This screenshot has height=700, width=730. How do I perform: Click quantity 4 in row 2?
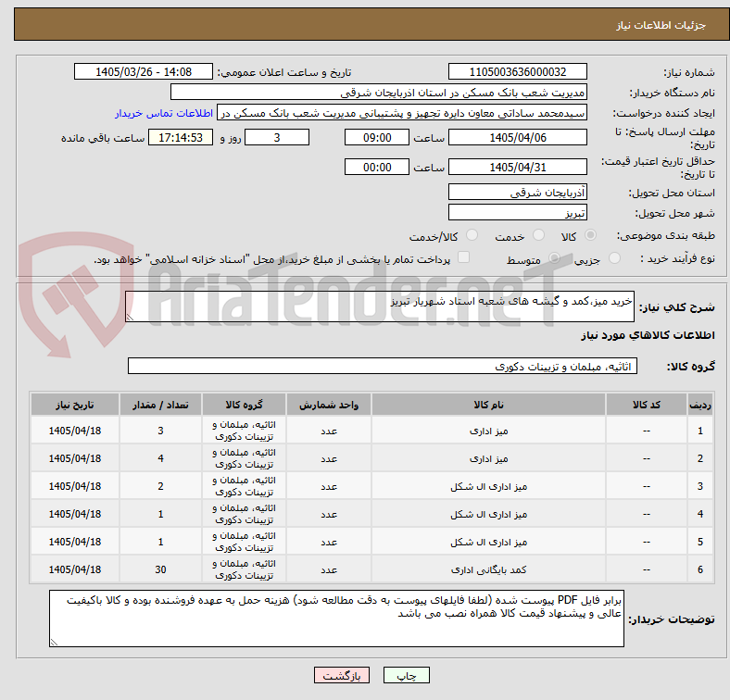pyautogui.click(x=160, y=458)
